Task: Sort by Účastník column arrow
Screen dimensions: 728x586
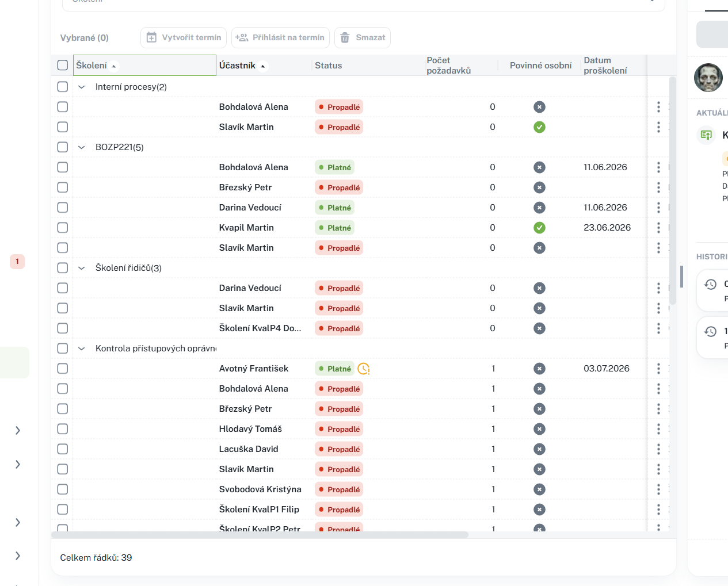Action: [263, 66]
